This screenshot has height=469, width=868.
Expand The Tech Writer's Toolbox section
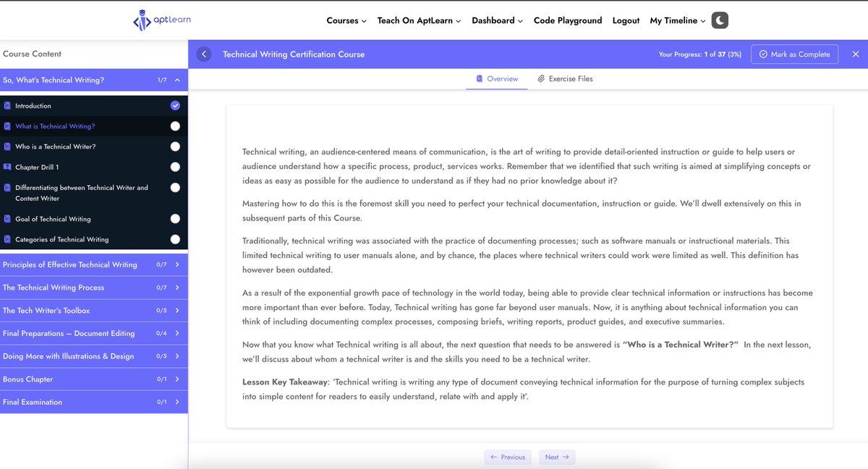[x=94, y=311]
